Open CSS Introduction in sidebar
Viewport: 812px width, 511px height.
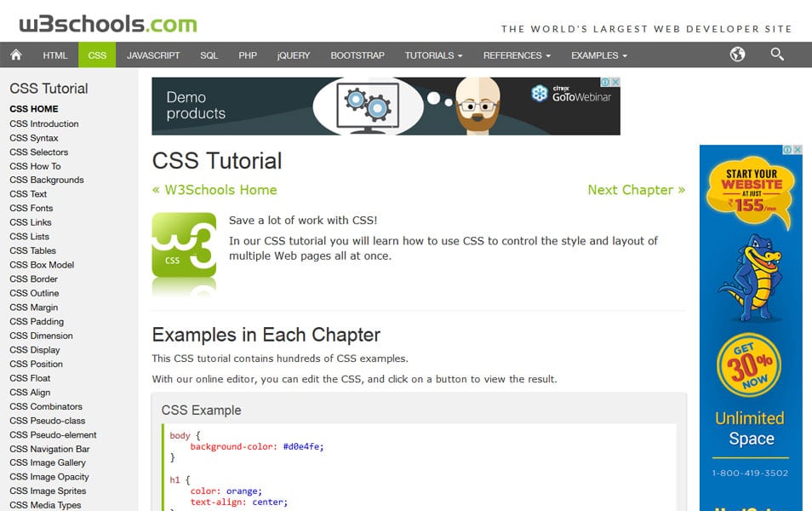(x=44, y=123)
